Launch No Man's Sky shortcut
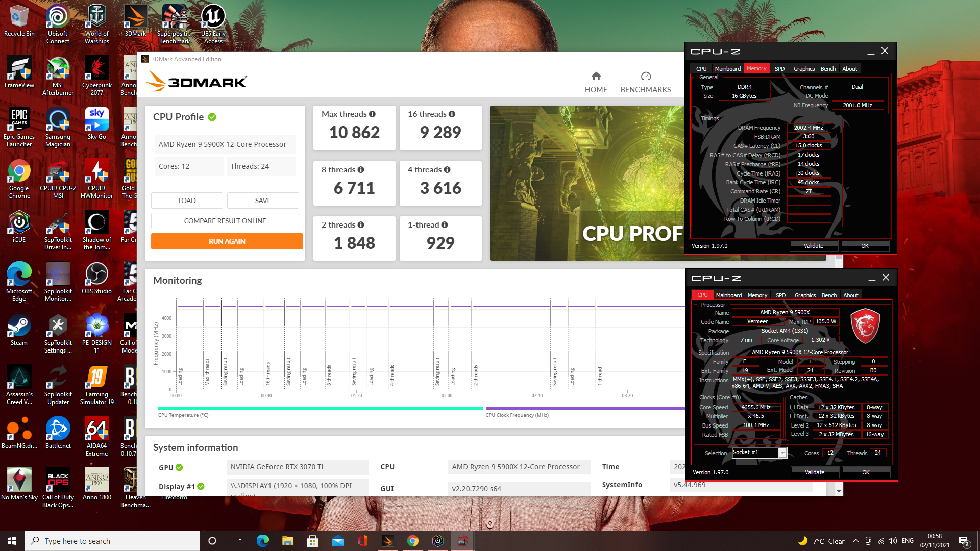The height and width of the screenshot is (551, 980). [x=19, y=484]
